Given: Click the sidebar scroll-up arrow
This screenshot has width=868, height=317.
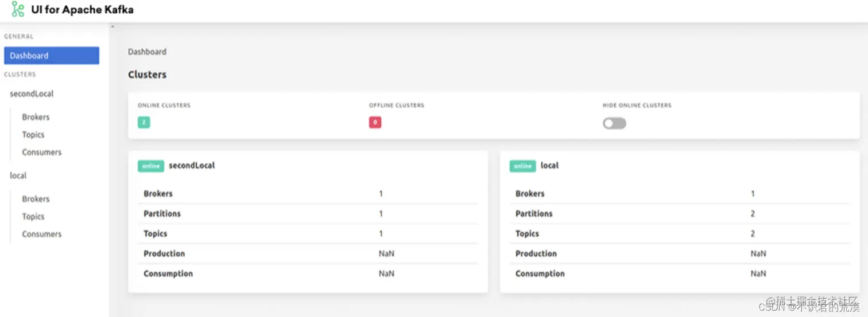Looking at the screenshot, I should (111, 26).
